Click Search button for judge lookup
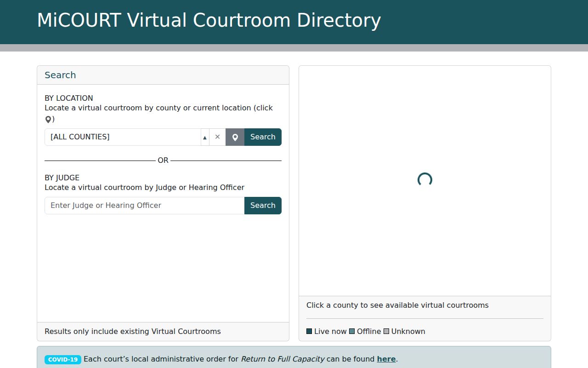Screen dimensions: 588x368 263,206
